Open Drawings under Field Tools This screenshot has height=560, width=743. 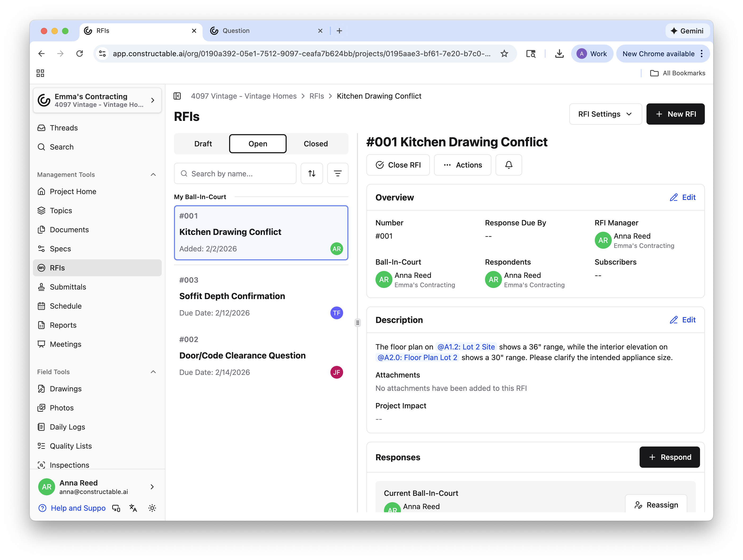(97, 389)
